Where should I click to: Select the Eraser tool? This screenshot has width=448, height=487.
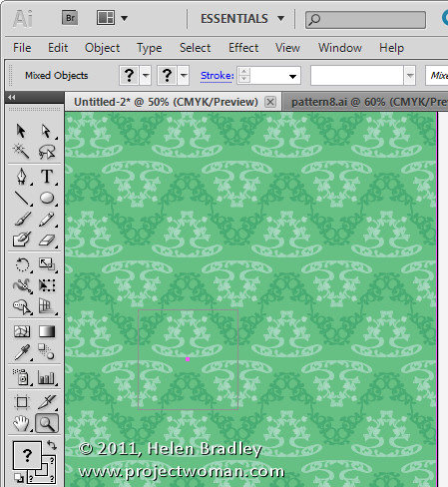tap(47, 240)
